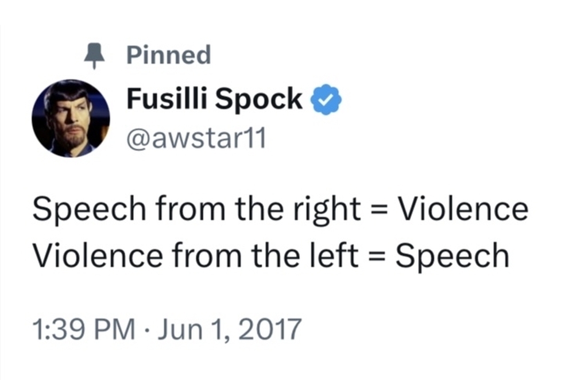Click the word left in the tweet
Screen dimensions: 588x380
(334, 255)
